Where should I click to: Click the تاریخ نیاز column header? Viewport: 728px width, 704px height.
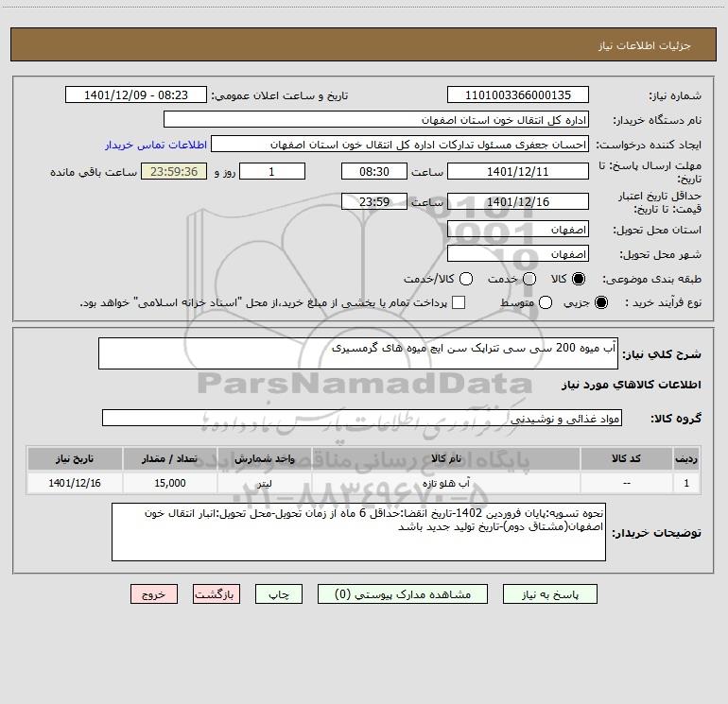coord(75,458)
